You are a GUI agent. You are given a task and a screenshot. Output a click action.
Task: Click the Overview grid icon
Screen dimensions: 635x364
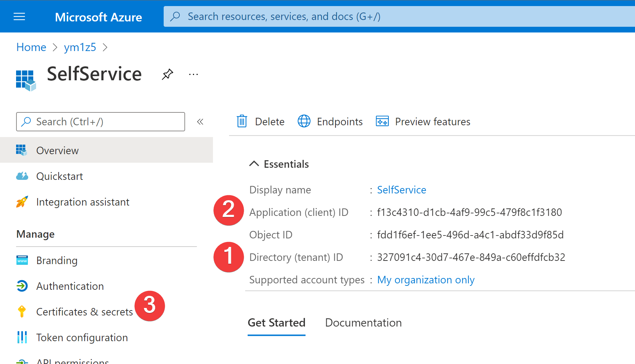pos(21,150)
